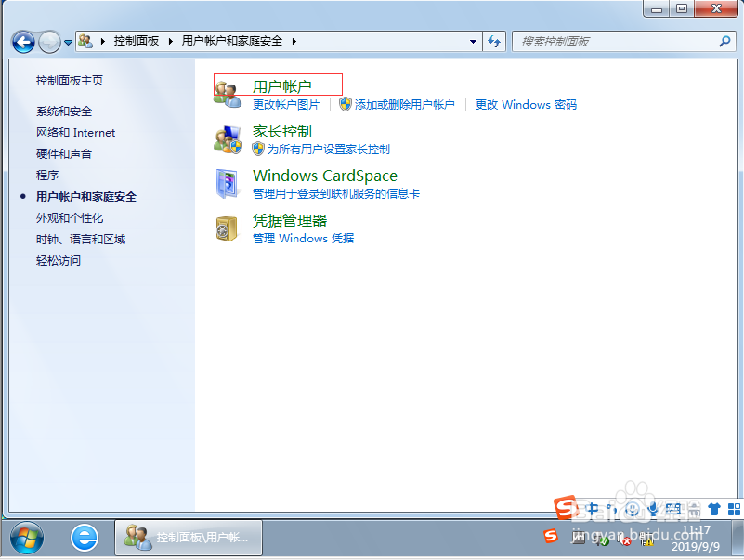Click the network warning icon in system tray

point(647,540)
